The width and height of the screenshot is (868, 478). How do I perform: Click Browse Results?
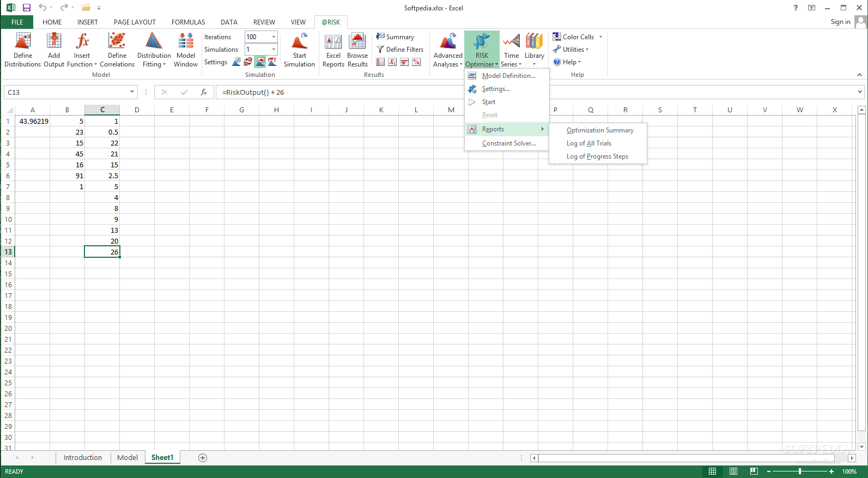coord(357,50)
